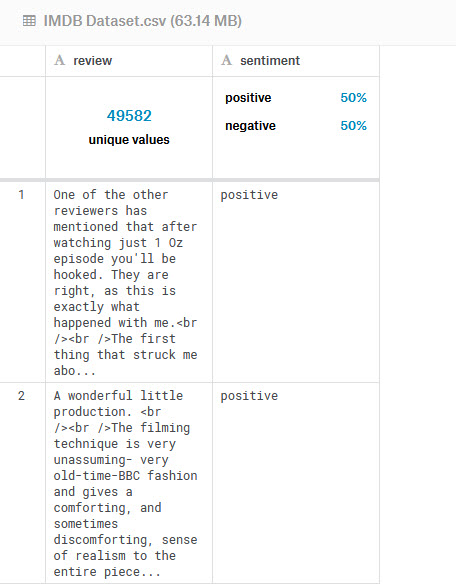The width and height of the screenshot is (456, 584).
Task: Select the negative category label in summary
Action: (250, 126)
